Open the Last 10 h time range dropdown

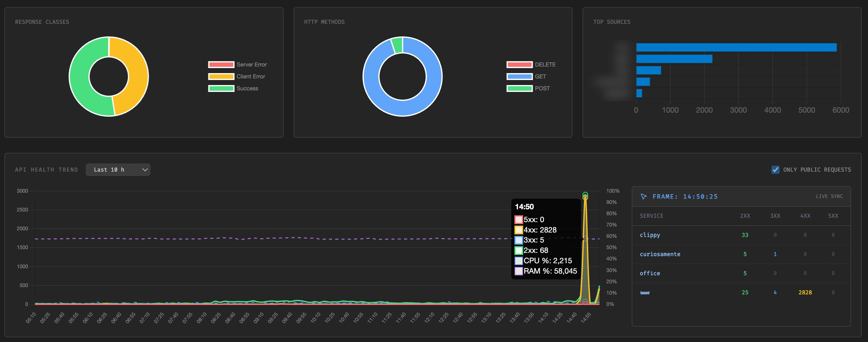tap(118, 170)
